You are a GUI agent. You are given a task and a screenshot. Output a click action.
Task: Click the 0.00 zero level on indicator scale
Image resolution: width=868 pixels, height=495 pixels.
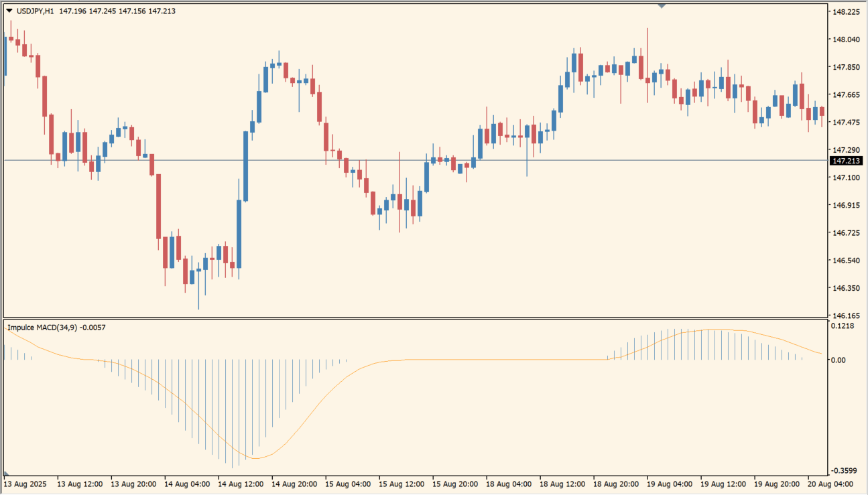coord(839,360)
